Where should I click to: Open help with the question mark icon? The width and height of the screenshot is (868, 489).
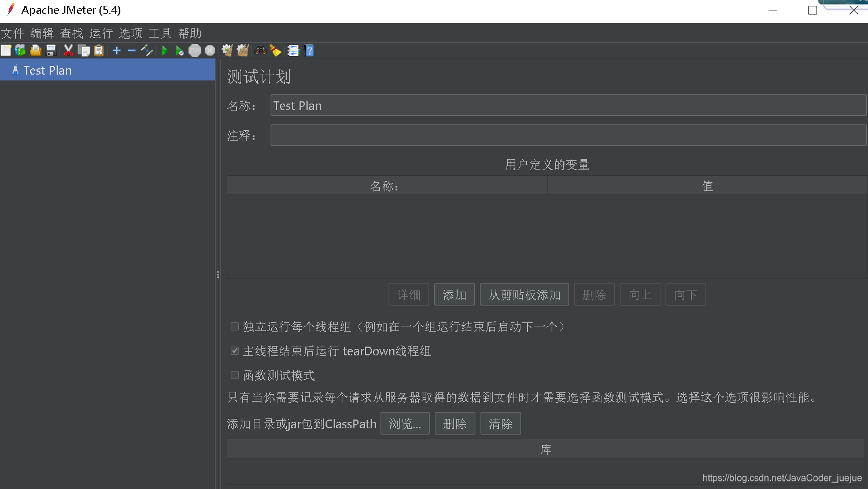309,50
